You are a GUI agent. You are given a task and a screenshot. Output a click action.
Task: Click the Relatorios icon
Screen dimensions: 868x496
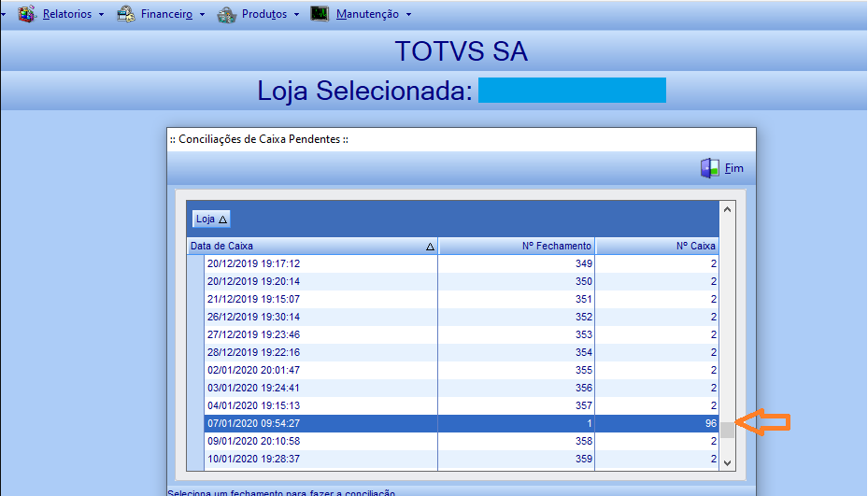click(26, 14)
